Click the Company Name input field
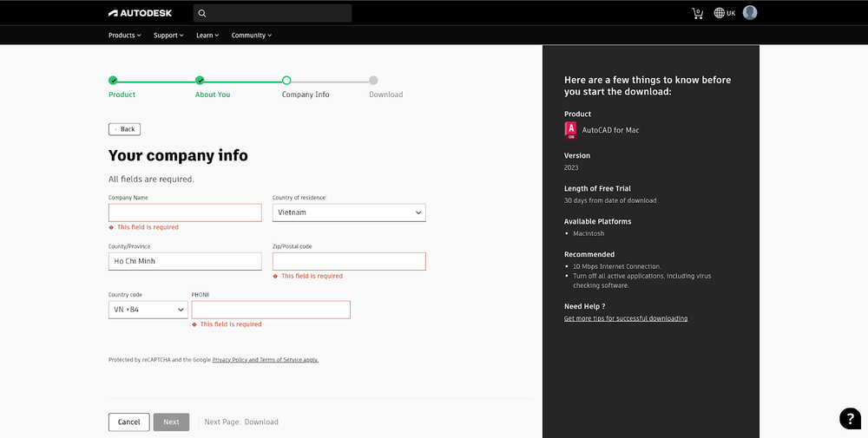868x438 pixels. (185, 212)
